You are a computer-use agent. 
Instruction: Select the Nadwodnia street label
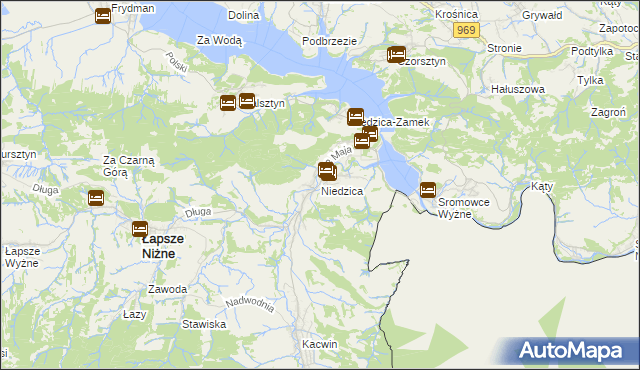click(x=250, y=304)
